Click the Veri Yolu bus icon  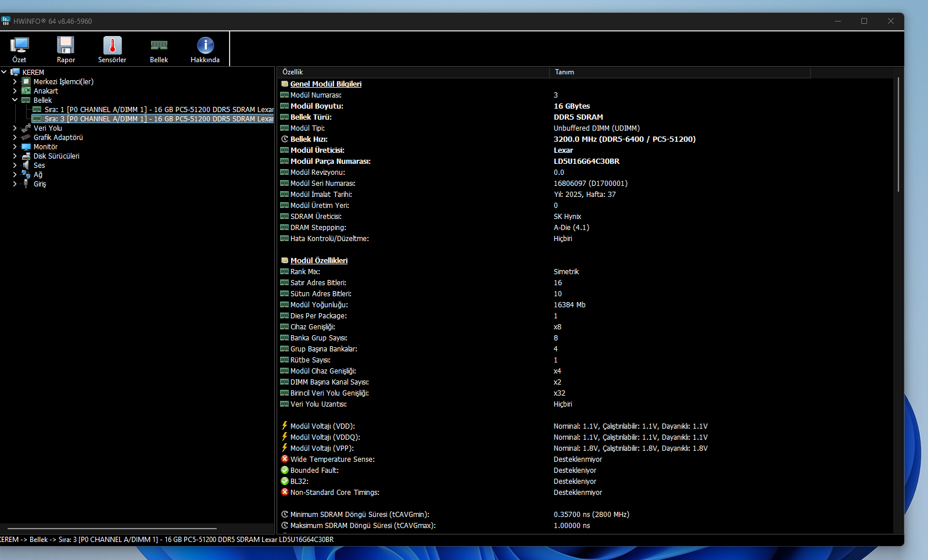coord(26,128)
